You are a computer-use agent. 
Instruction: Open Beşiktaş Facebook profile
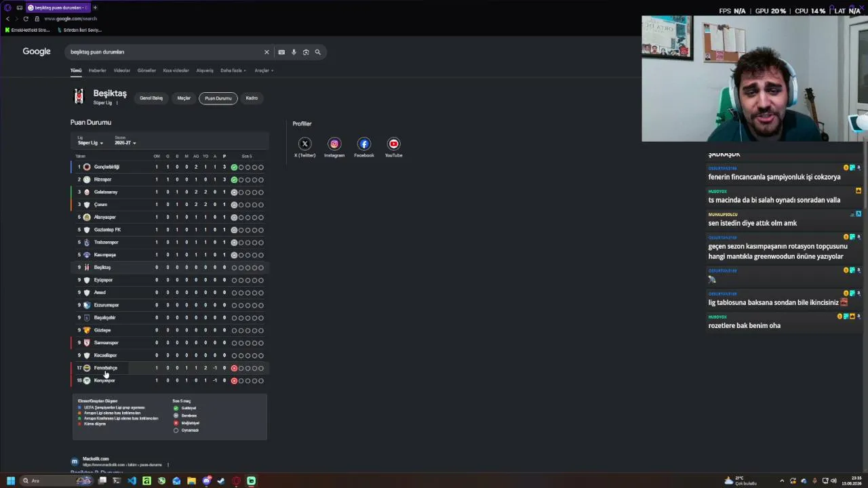coord(364,144)
